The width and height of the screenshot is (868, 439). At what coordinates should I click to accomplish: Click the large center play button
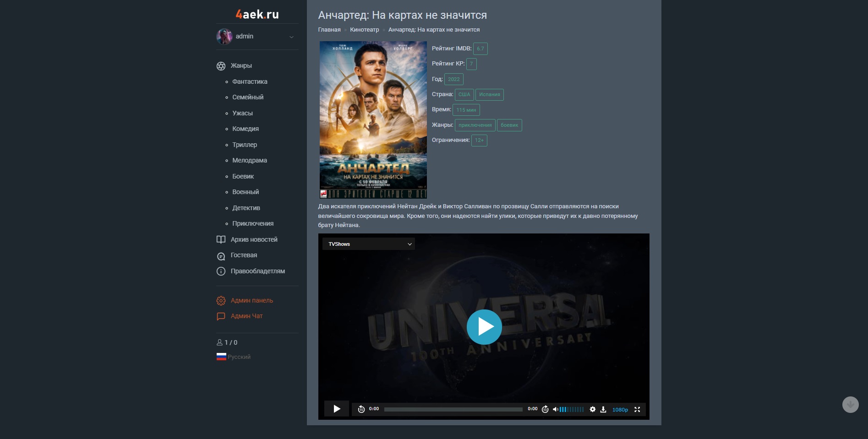[484, 327]
